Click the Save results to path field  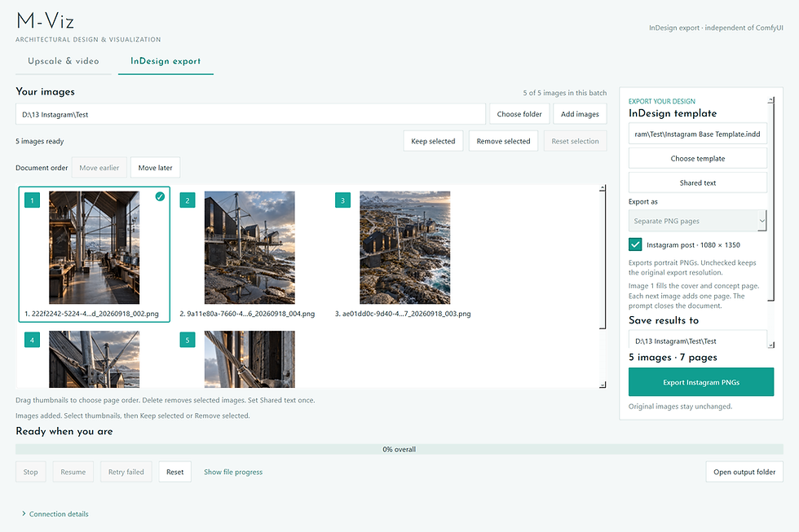tap(698, 340)
